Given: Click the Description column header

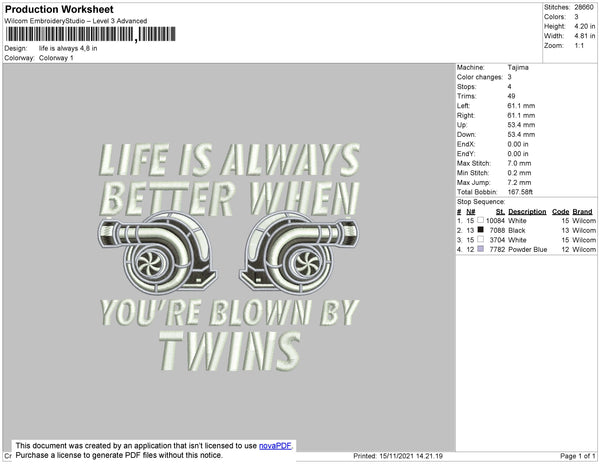Looking at the screenshot, I should tap(527, 212).
